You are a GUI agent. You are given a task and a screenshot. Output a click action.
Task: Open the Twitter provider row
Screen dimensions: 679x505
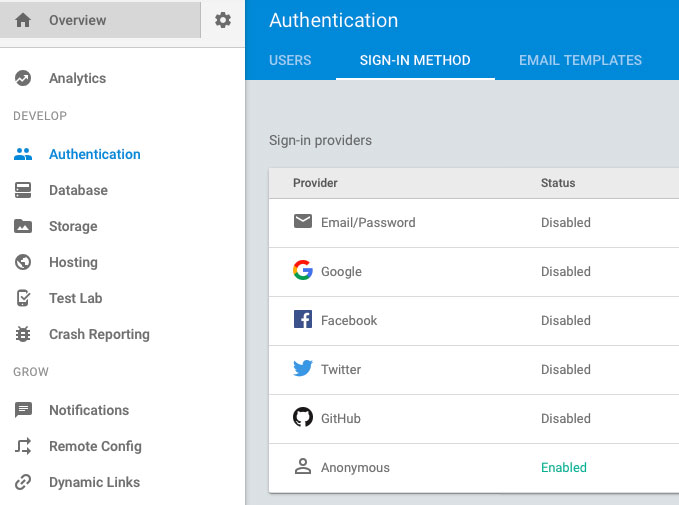point(474,370)
